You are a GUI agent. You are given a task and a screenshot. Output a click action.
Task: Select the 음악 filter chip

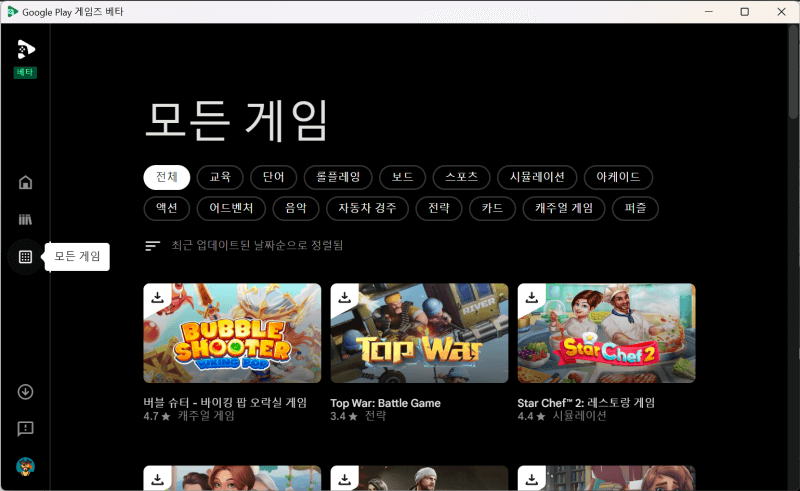point(296,208)
